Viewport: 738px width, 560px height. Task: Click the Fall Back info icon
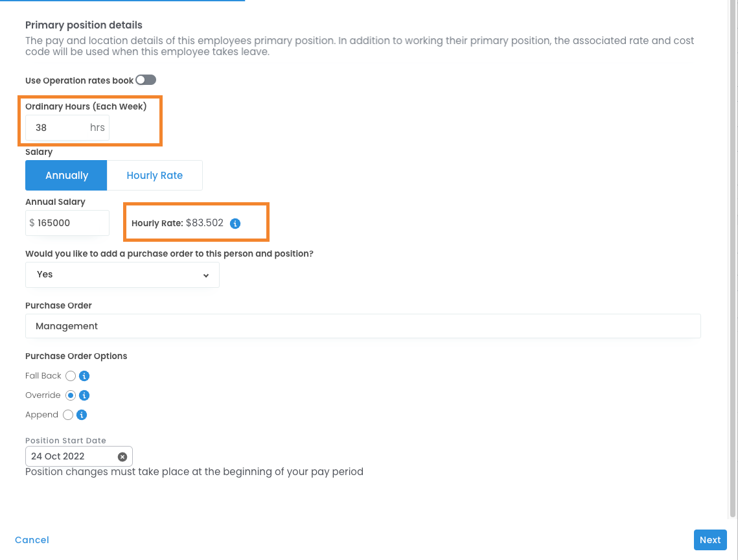[84, 376]
